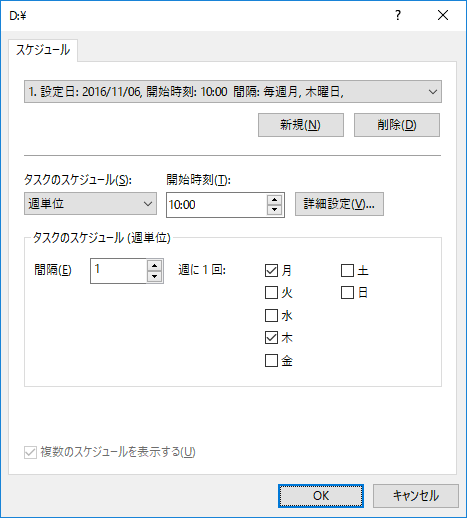
Task: Click into the 10:00 start time field
Action: pyautogui.click(x=217, y=205)
